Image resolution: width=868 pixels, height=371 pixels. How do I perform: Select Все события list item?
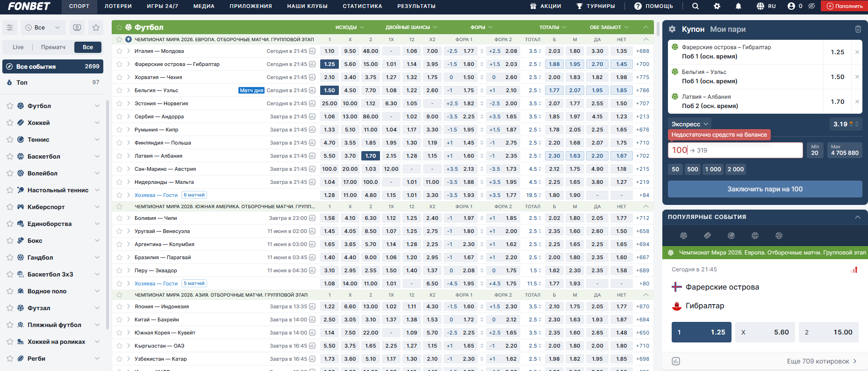(x=53, y=66)
